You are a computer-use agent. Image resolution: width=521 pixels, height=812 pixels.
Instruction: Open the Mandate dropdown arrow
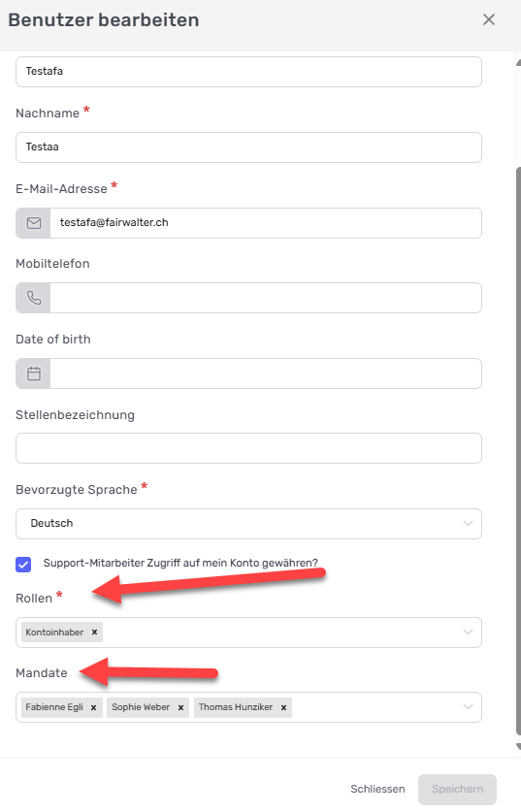click(x=469, y=707)
